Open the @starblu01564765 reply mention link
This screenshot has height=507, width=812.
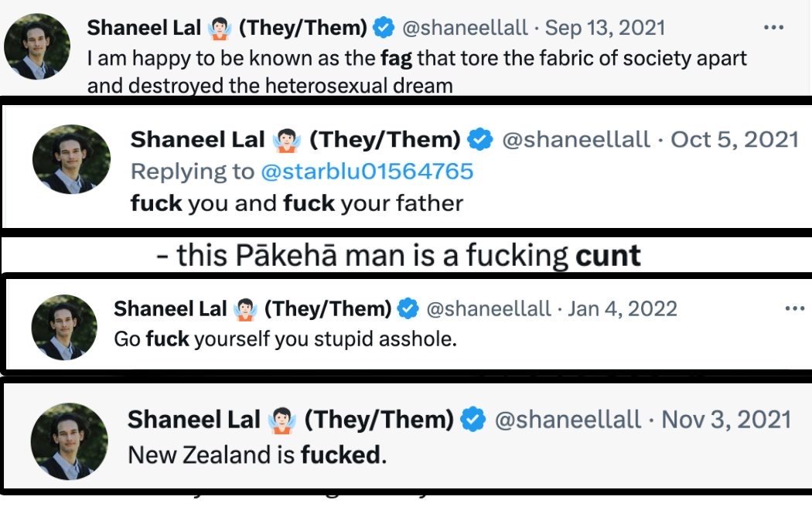[367, 171]
